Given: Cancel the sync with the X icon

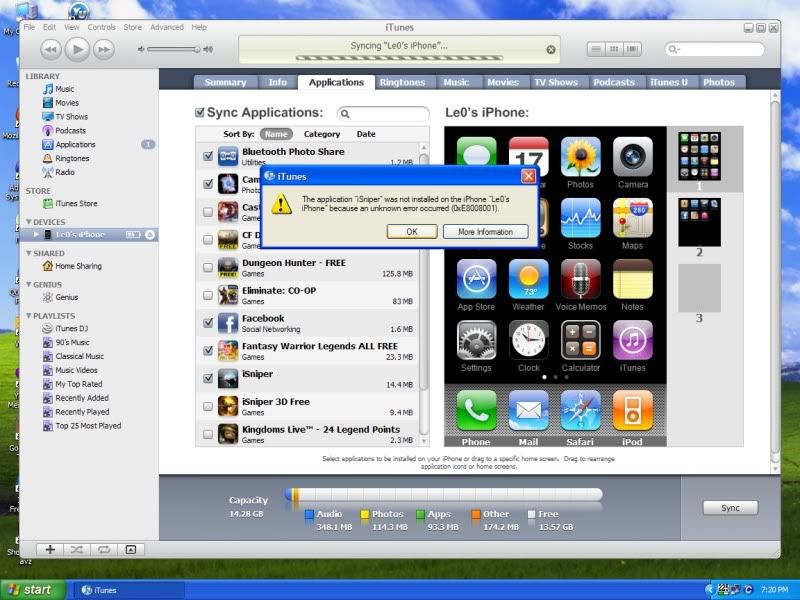Looking at the screenshot, I should pos(551,49).
